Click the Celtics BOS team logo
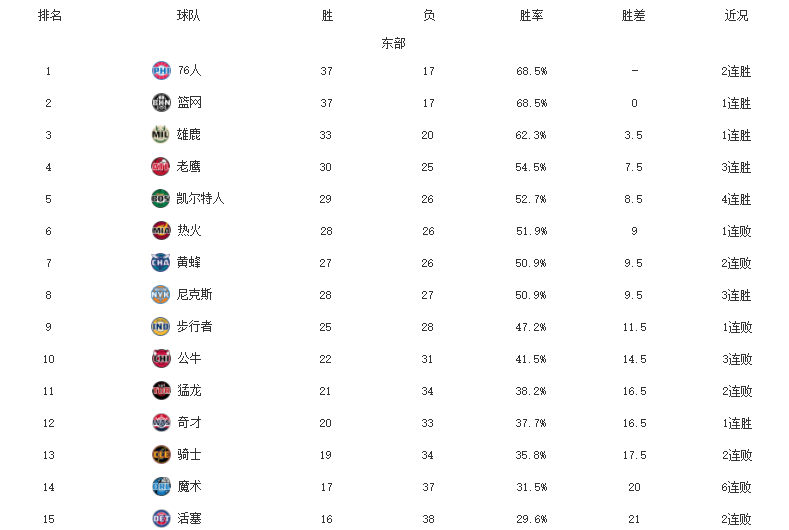 (161, 198)
